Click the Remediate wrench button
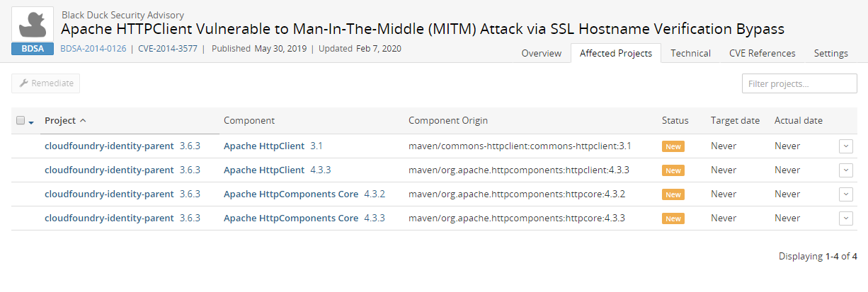The image size is (868, 292). coord(46,83)
